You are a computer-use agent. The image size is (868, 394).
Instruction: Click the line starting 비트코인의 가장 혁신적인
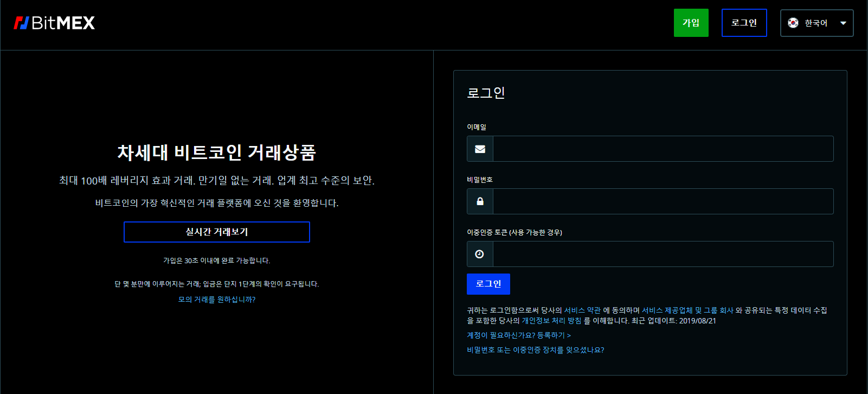coord(217,203)
